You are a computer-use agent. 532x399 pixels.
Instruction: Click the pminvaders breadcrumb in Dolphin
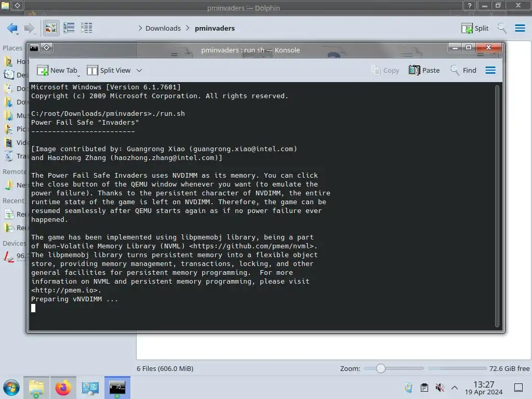(215, 28)
